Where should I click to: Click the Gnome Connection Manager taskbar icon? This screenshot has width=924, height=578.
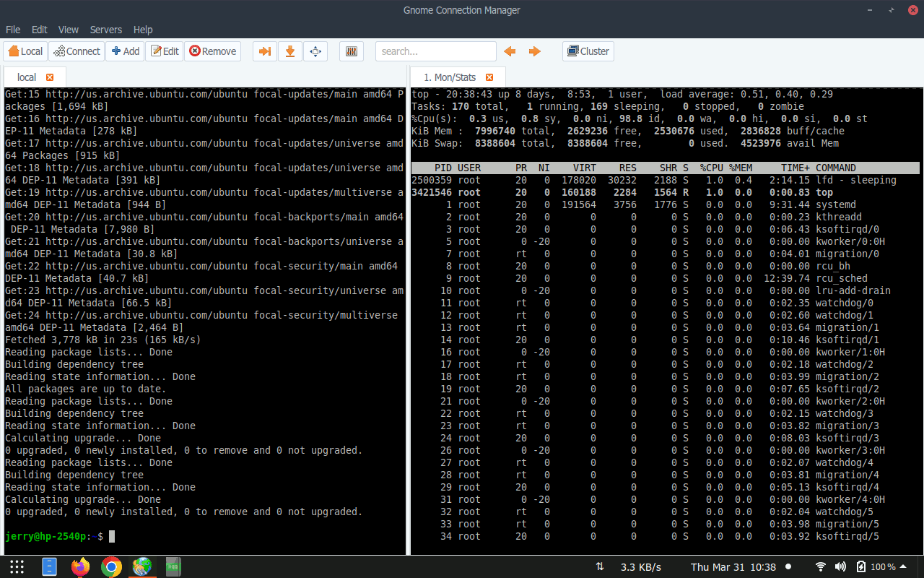point(141,567)
